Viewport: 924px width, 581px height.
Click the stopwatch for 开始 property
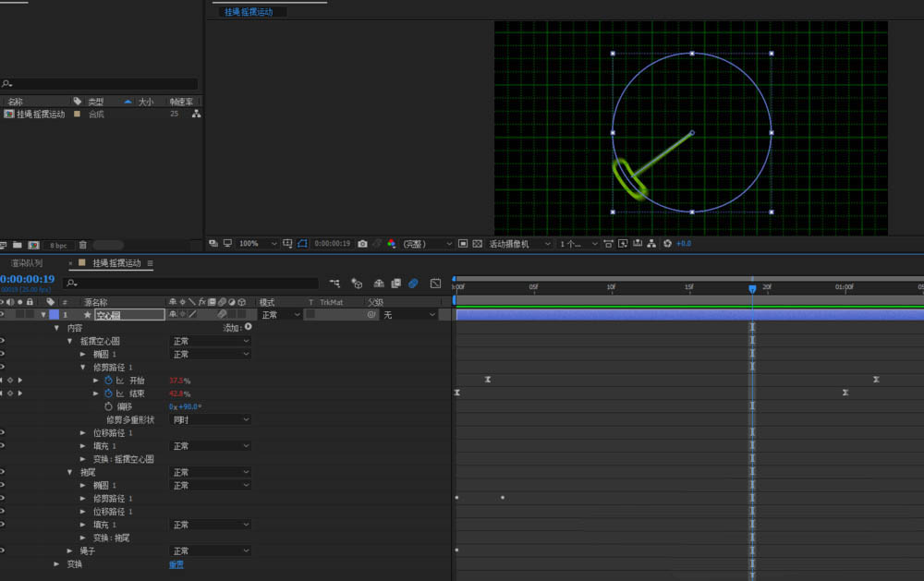pyautogui.click(x=107, y=381)
